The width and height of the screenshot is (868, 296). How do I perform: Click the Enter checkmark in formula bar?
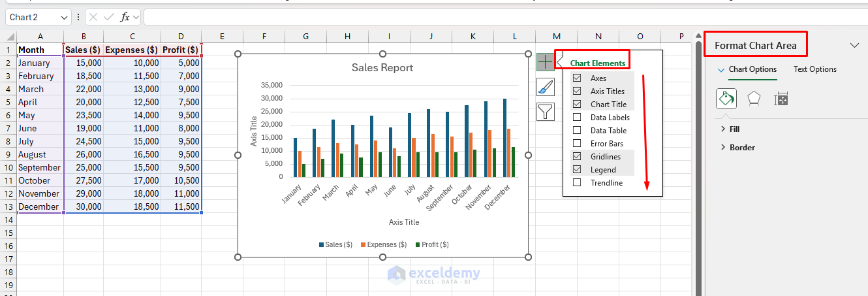point(109,17)
